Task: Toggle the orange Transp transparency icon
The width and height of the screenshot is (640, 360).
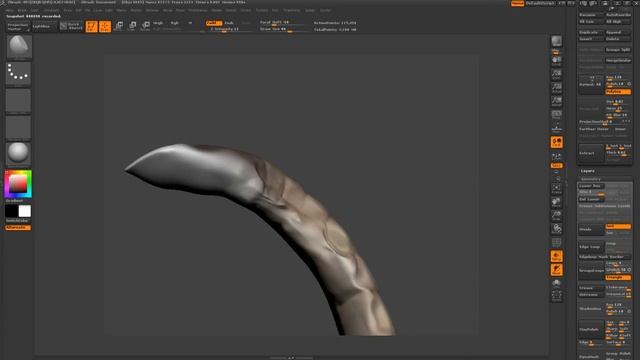Action: [x=557, y=256]
